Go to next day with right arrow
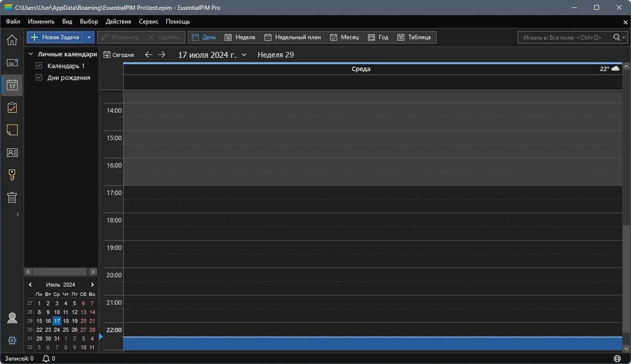Image resolution: width=631 pixels, height=364 pixels. pos(161,55)
